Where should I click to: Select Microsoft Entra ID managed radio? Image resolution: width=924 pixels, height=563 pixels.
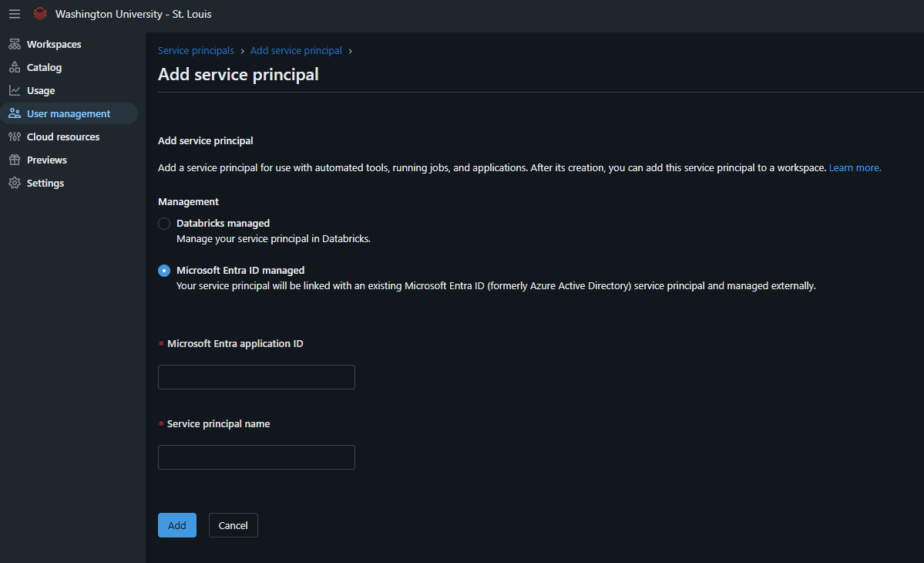(x=164, y=271)
